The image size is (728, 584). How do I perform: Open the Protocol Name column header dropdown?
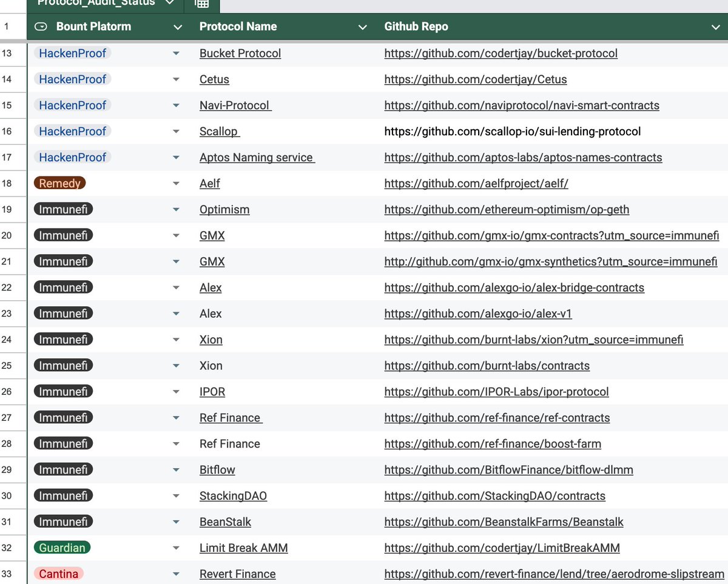(363, 27)
